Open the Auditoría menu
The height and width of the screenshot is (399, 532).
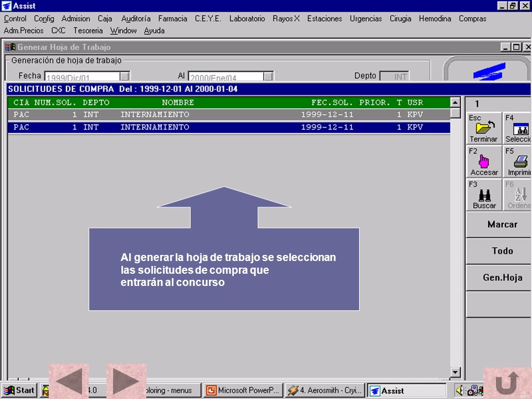point(136,19)
